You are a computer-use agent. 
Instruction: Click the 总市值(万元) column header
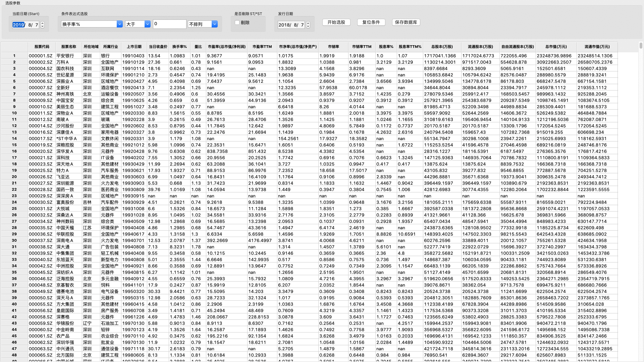pos(556,47)
